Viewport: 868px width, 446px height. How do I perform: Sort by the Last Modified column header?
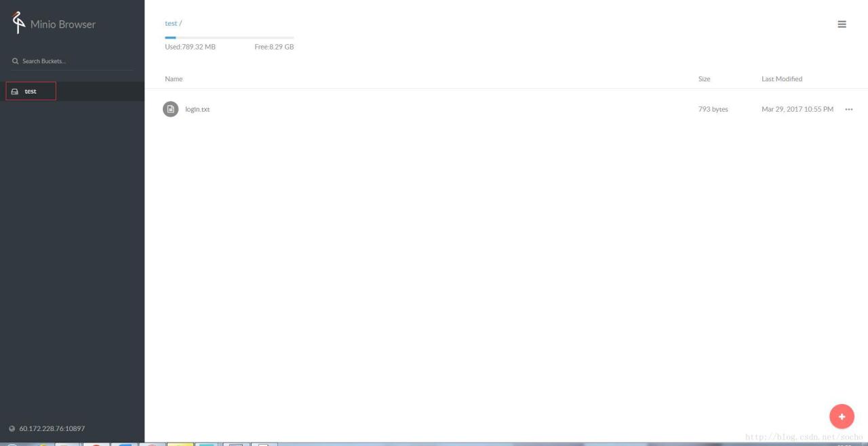pyautogui.click(x=781, y=79)
